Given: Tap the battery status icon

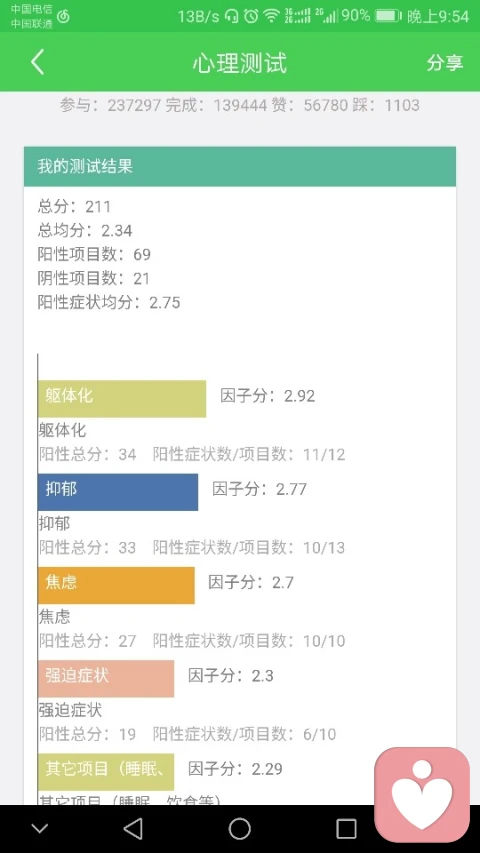Looking at the screenshot, I should (388, 16).
